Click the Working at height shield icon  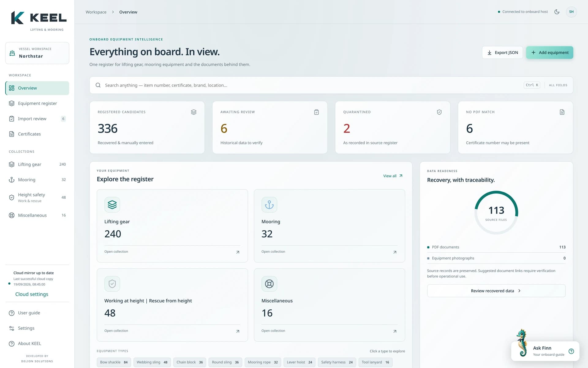pos(112,284)
